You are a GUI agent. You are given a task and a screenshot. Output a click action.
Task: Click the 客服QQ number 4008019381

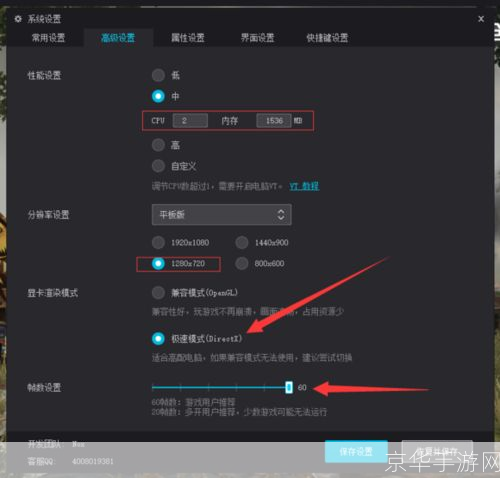[x=93, y=461]
